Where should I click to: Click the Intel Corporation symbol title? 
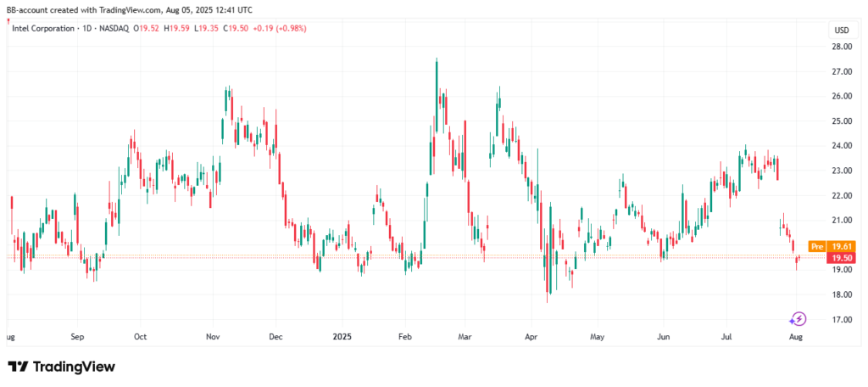point(43,28)
